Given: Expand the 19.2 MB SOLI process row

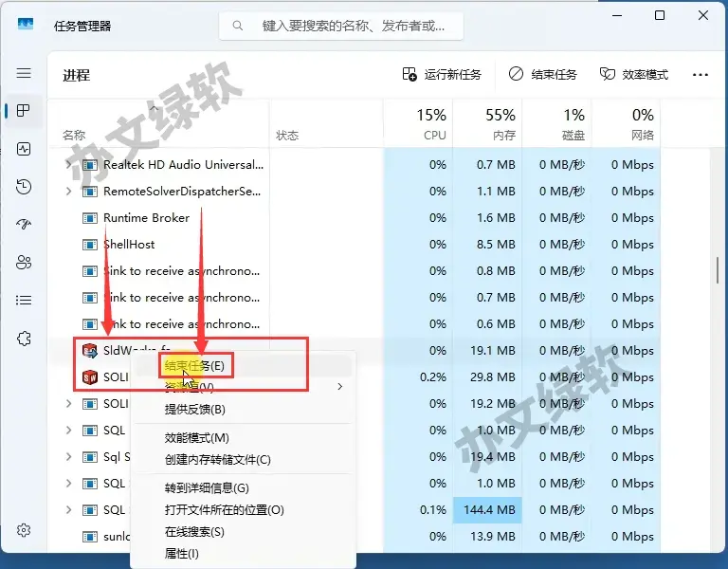Looking at the screenshot, I should point(68,404).
